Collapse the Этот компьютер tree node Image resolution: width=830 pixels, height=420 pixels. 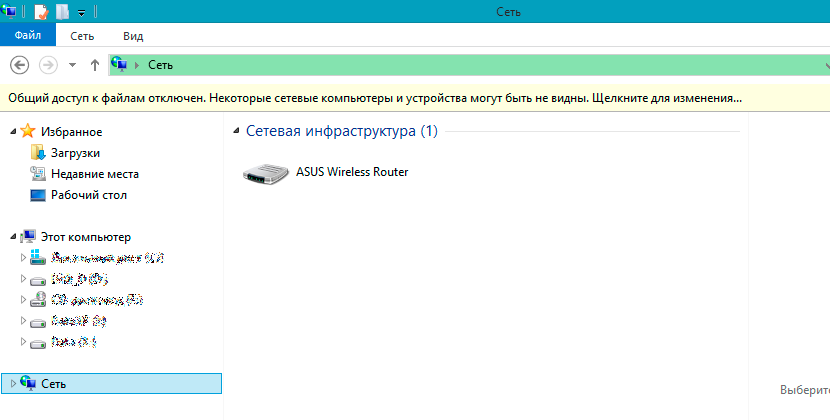12,237
